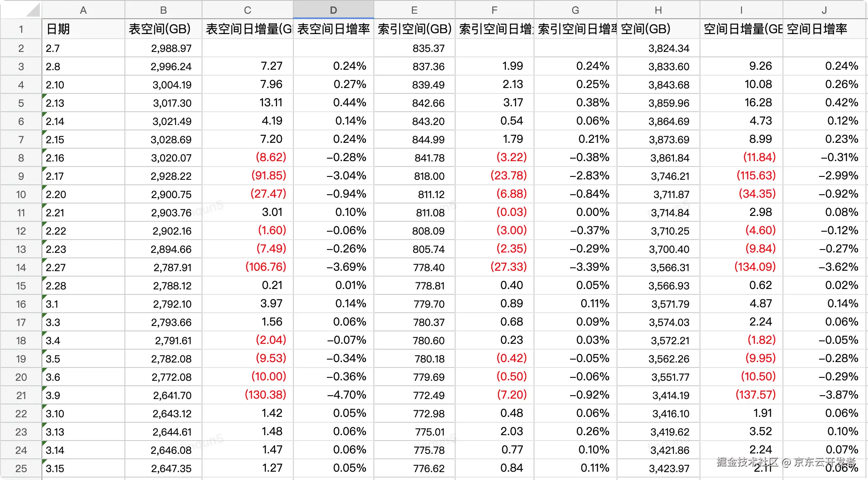Select the 索引空间(GB) header cell
The image size is (868, 480).
[x=414, y=29]
